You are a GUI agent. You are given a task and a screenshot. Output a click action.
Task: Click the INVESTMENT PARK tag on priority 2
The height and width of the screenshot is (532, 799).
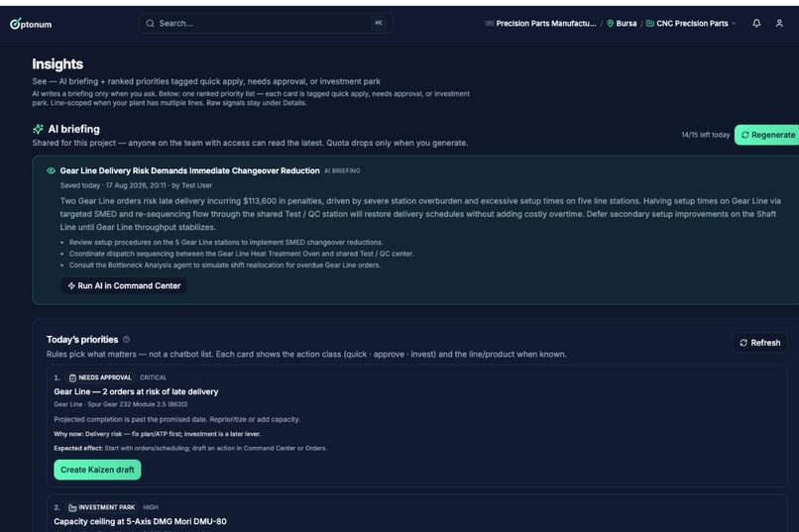pos(102,507)
